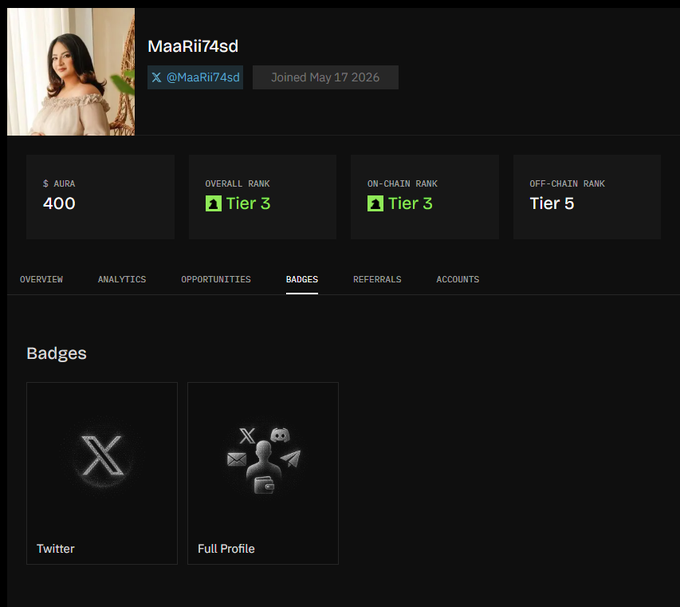Open the Opportunities tab
Viewport: 680px width, 607px height.
tap(216, 280)
